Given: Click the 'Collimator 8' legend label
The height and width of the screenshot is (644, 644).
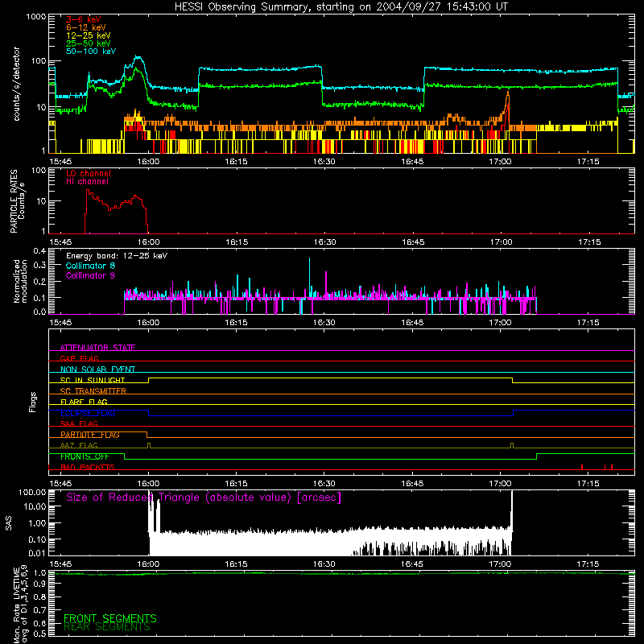Looking at the screenshot, I should click(90, 266).
